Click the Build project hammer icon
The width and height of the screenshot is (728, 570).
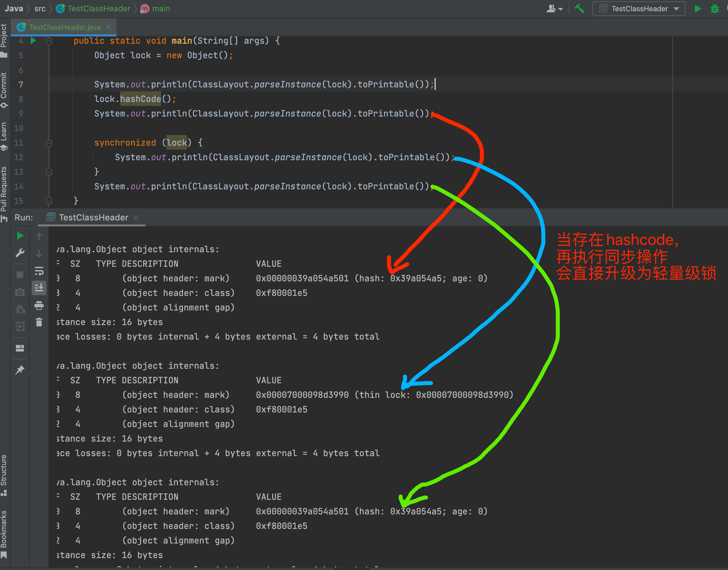579,9
